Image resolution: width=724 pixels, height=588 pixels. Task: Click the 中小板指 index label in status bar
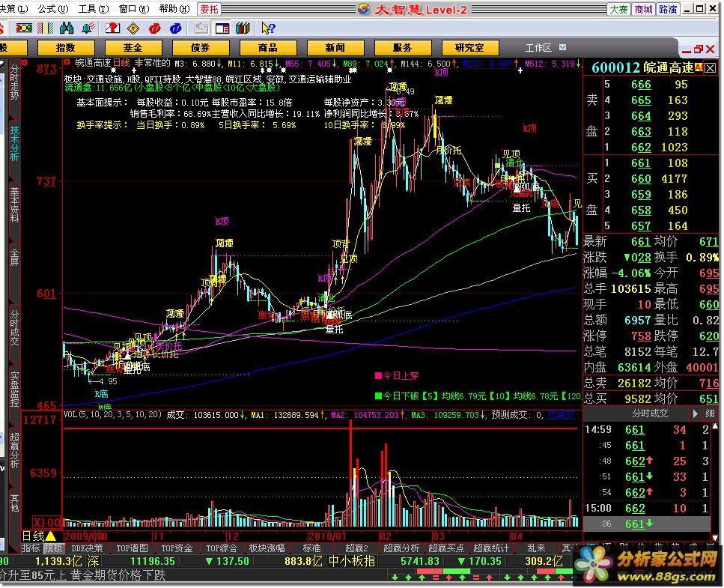tap(352, 561)
